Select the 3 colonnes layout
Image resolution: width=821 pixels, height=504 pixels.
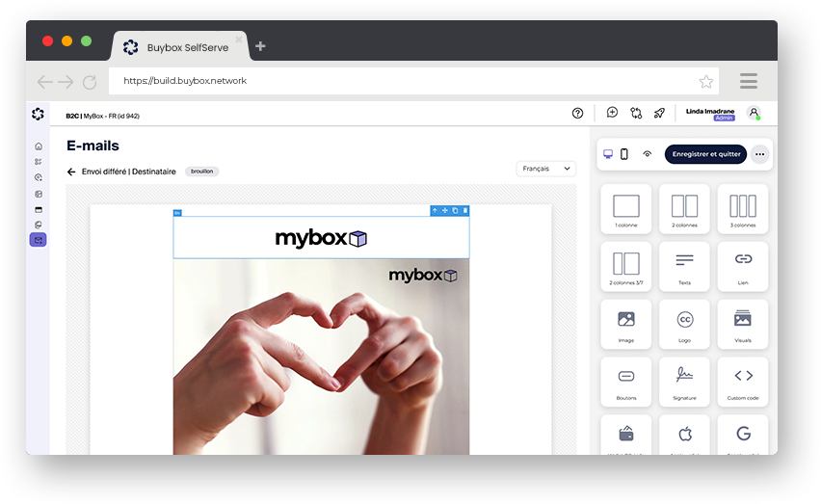[743, 209]
